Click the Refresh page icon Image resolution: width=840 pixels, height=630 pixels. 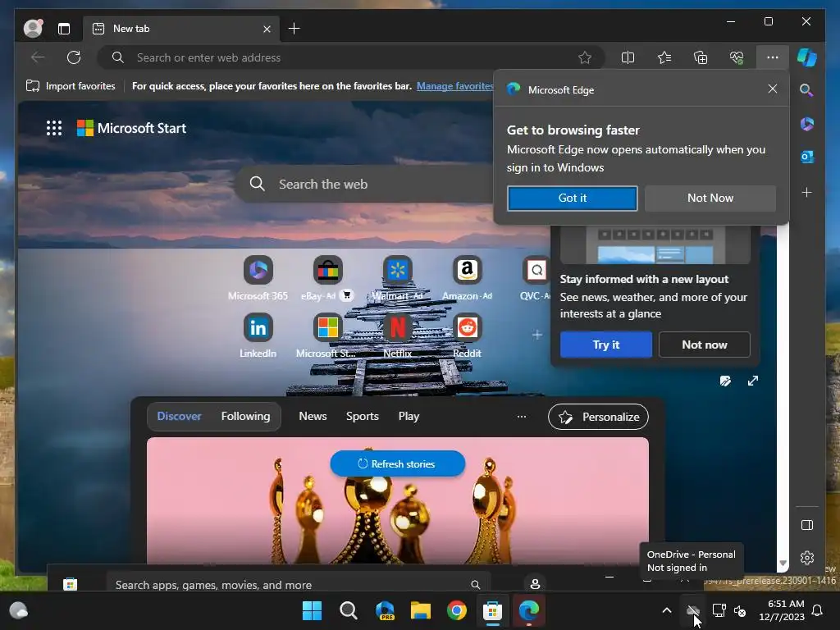74,57
